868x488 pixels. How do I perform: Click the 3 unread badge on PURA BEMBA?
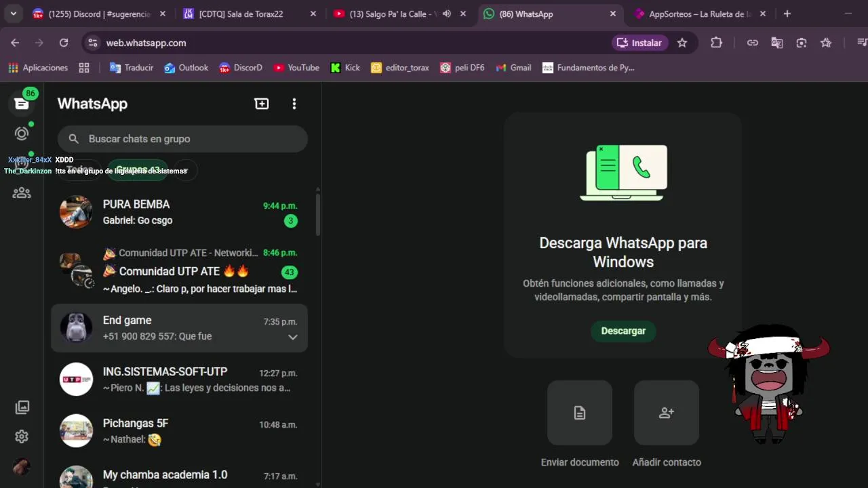click(290, 220)
